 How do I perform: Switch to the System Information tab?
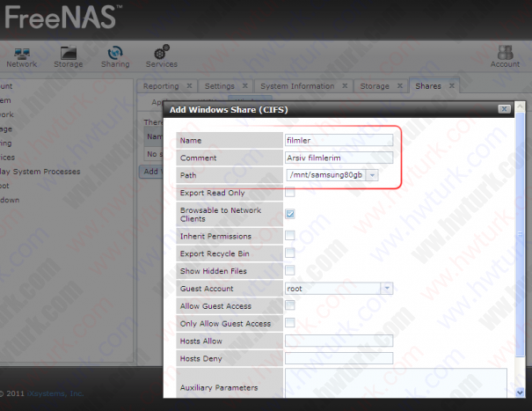coord(297,86)
